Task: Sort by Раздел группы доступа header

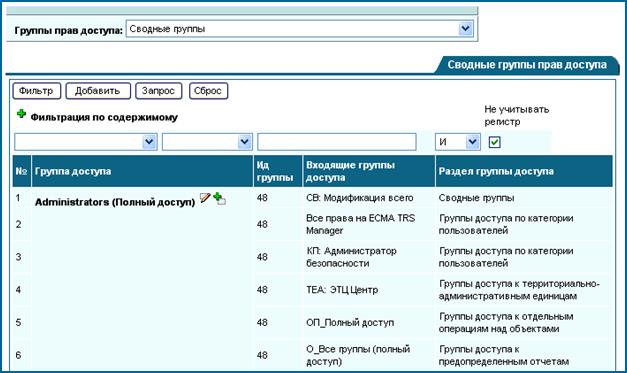Action: coord(524,171)
